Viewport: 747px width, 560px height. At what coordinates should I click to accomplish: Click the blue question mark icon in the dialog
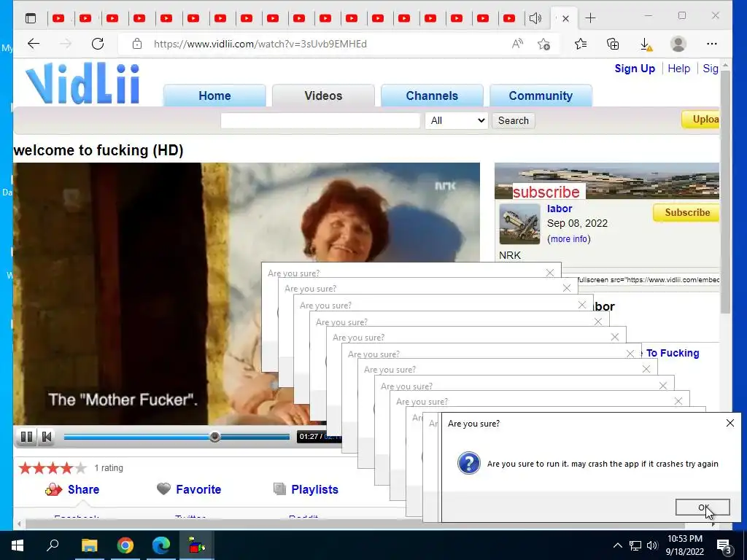pos(469,463)
